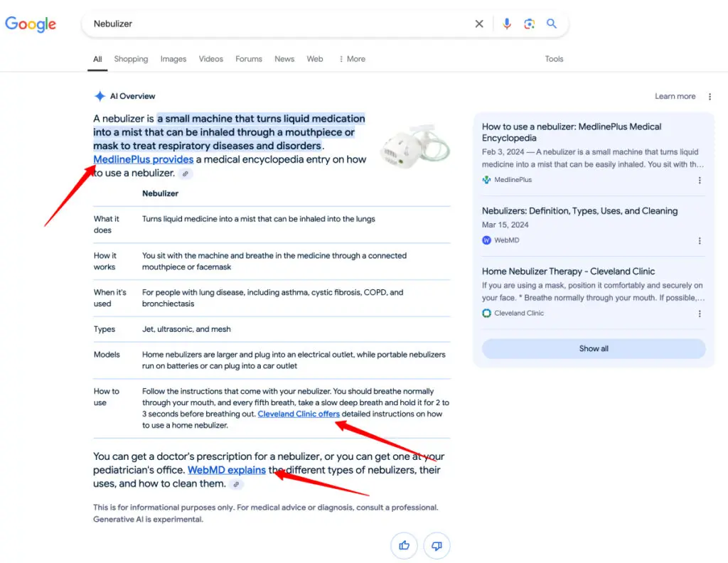Follow the WebMD explains link
Screen dimensions: 728x563
coord(227,470)
